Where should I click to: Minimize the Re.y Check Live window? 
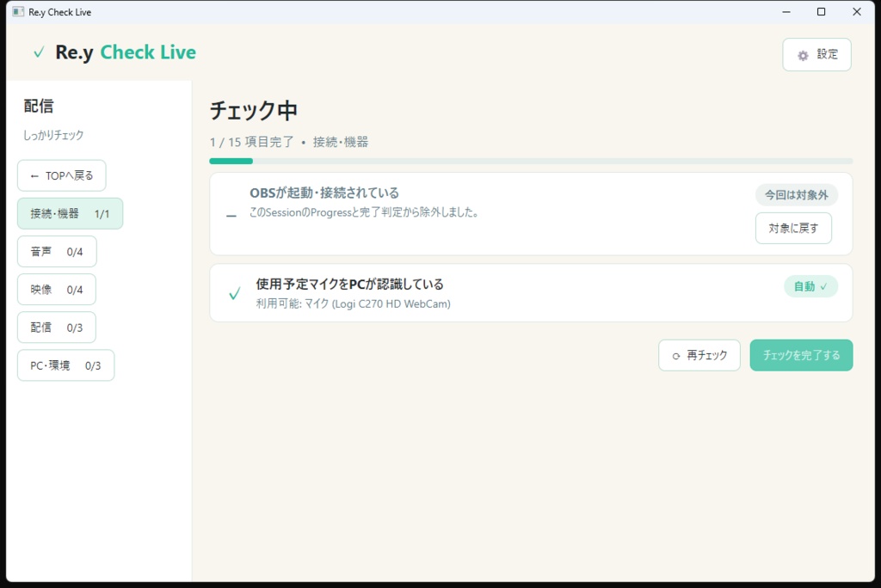pos(786,12)
